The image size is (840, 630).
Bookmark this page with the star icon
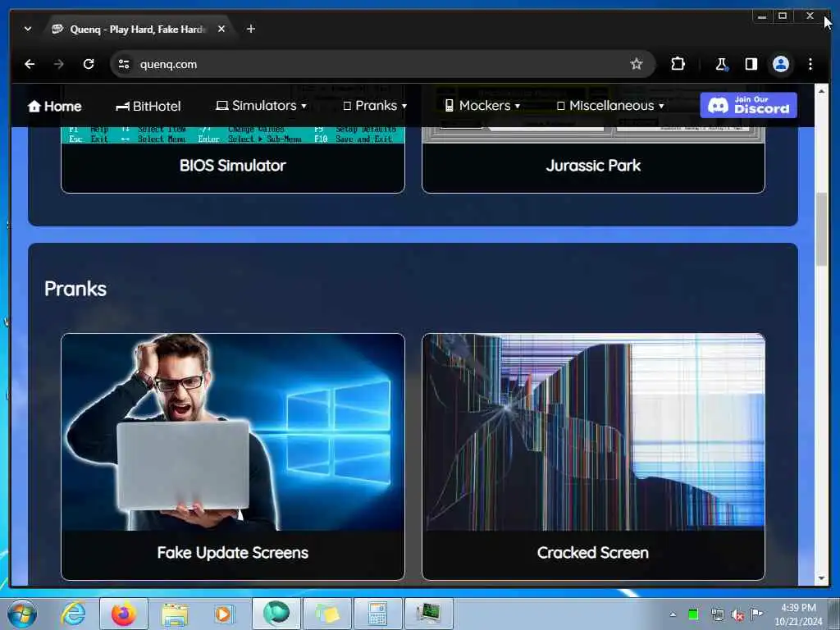tap(636, 64)
